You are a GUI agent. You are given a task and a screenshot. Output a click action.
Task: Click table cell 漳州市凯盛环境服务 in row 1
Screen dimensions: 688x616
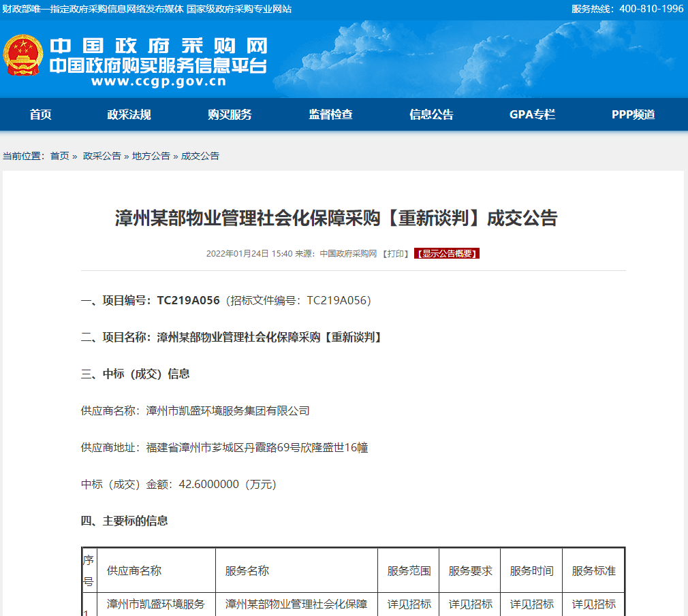click(x=156, y=604)
